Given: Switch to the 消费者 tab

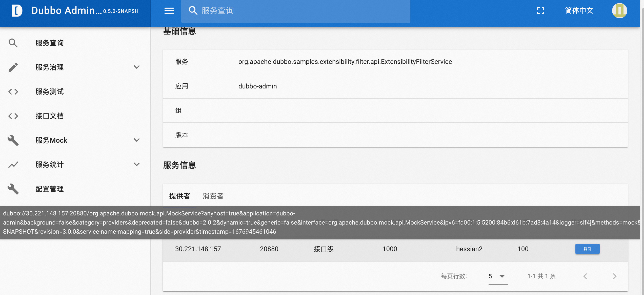Looking at the screenshot, I should 213,196.
